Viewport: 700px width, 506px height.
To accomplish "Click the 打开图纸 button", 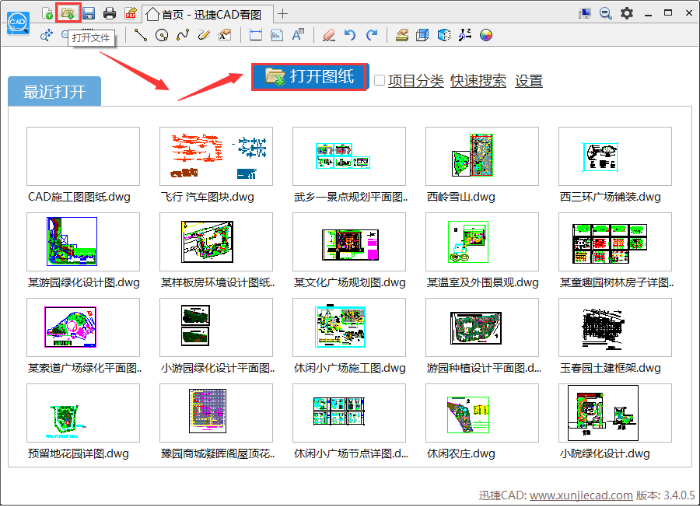I will [x=309, y=78].
